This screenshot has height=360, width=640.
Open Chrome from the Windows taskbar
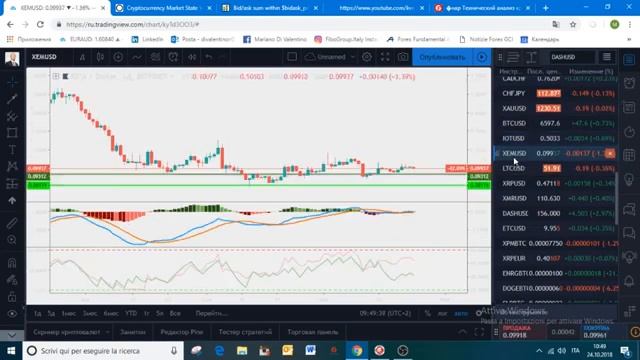pyautogui.click(x=357, y=351)
